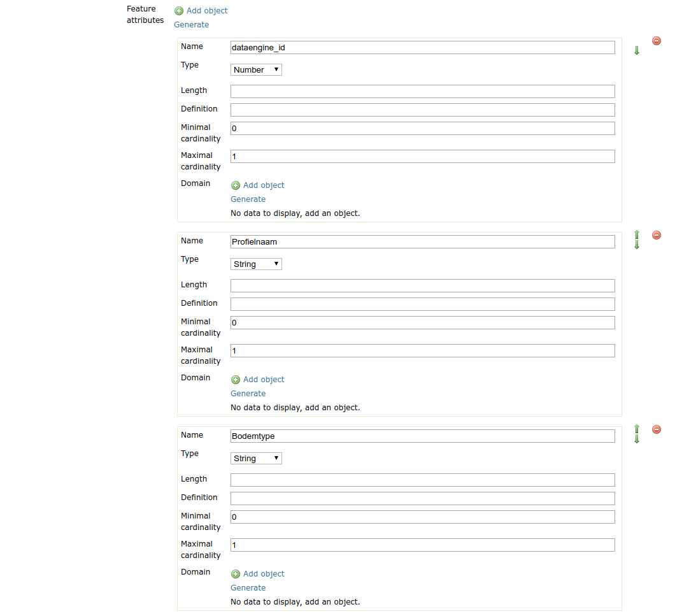This screenshot has height=616, width=675.
Task: Move Bodemtype attribute down with green arrow
Action: (637, 440)
